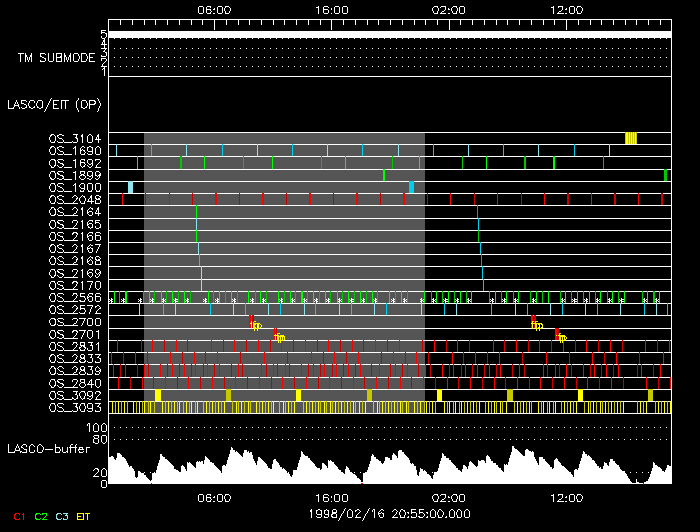Select the yellow EIT legend entry
This screenshot has width=700, height=532.
83,516
